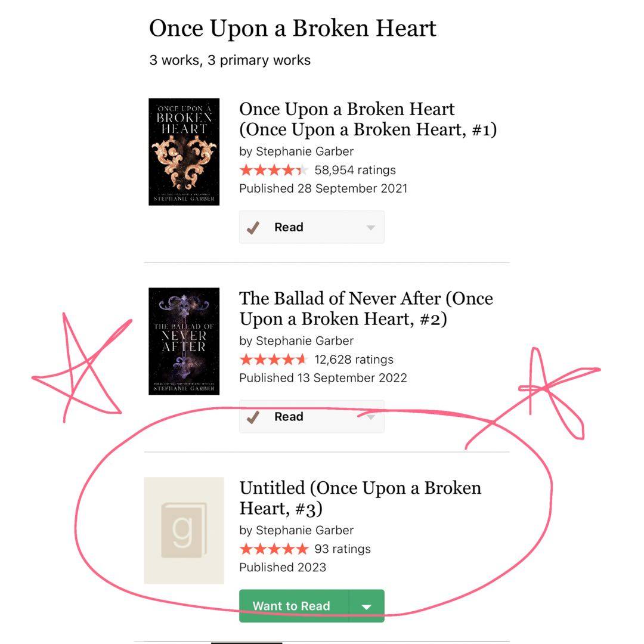Toggle the Read status of The Ballad of Never After
Screen dimensions: 644x644
[x=289, y=417]
